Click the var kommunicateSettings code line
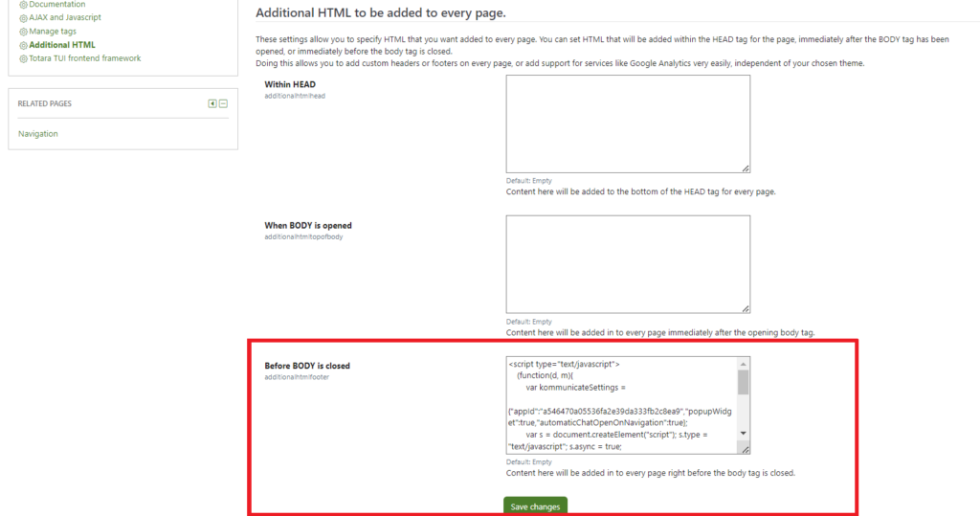The image size is (980, 516). click(x=575, y=387)
